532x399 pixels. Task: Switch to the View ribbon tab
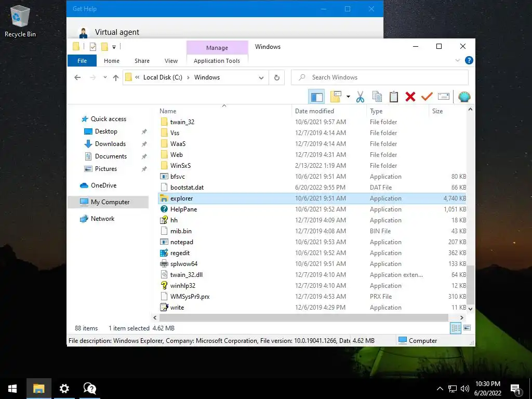[x=171, y=61]
